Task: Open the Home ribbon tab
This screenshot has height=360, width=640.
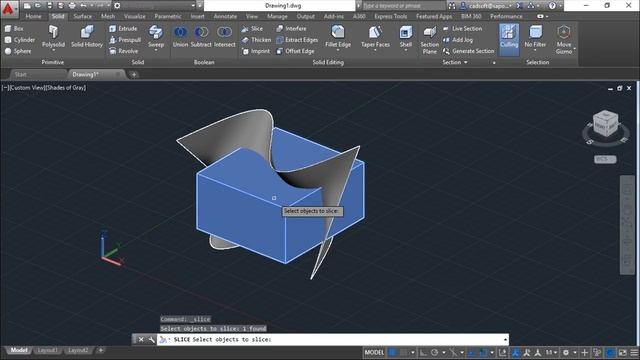Action: point(33,16)
